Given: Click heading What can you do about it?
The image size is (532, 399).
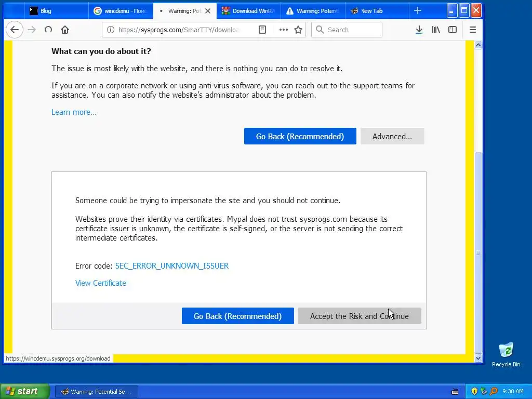Looking at the screenshot, I should pos(101,51).
